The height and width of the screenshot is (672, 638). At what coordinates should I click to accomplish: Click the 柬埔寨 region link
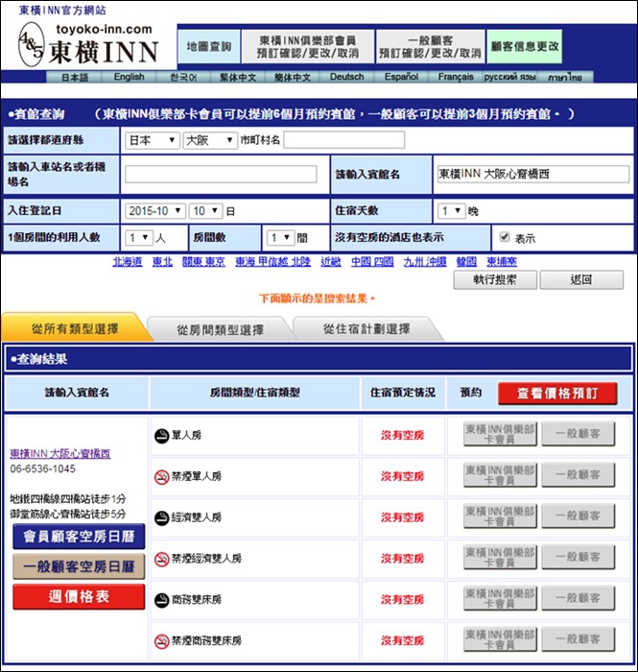coord(502,261)
